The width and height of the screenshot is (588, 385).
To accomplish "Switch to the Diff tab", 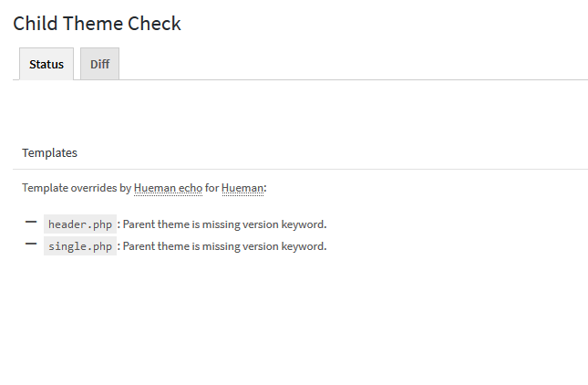I will click(x=99, y=64).
